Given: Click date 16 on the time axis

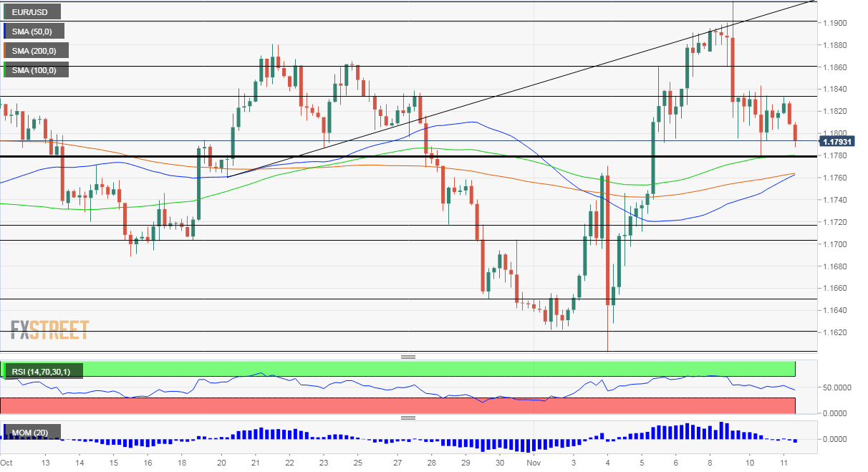Looking at the screenshot, I should pyautogui.click(x=148, y=463).
